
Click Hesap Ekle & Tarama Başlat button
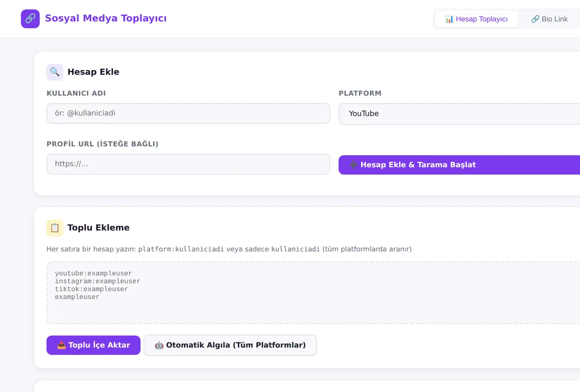(459, 165)
